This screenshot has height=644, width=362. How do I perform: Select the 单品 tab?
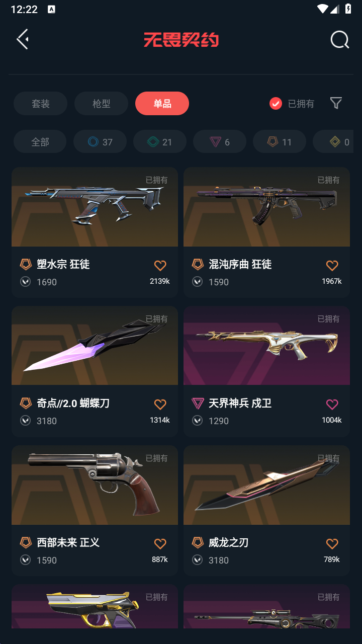click(162, 104)
